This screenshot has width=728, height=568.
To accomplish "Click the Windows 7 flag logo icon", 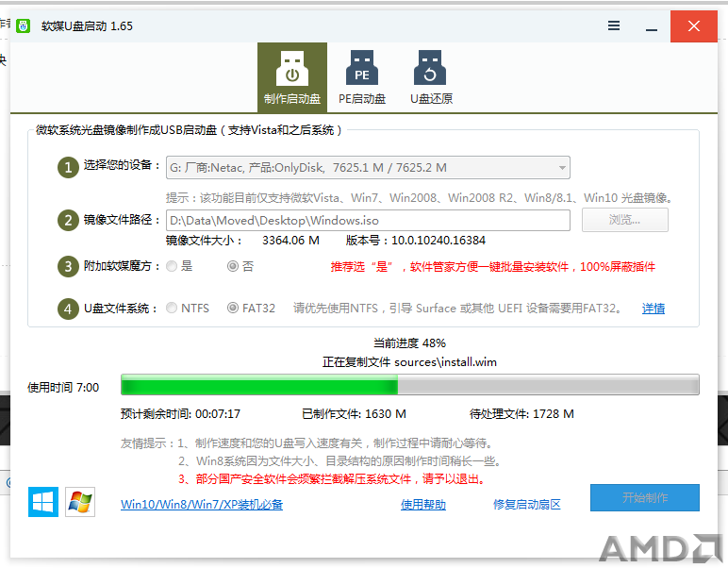I will point(80,502).
